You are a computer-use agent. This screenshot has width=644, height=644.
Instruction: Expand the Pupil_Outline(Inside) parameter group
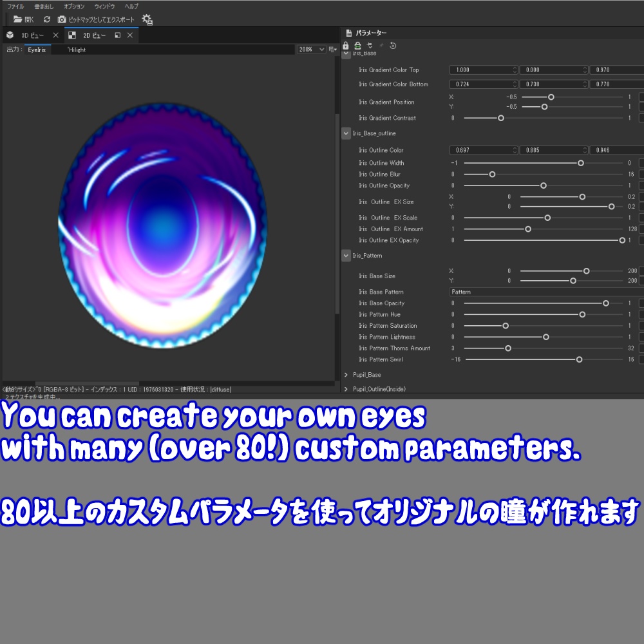coord(346,389)
